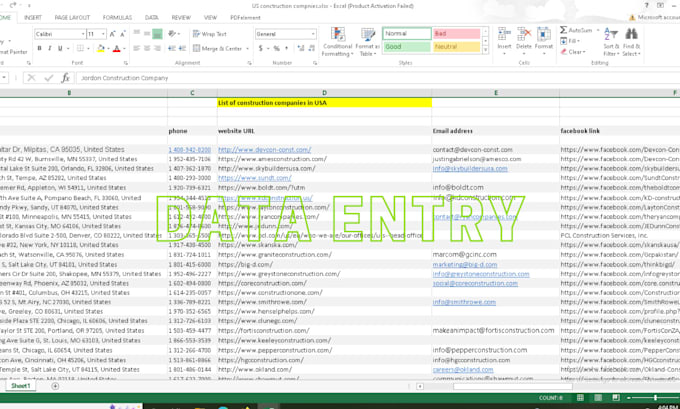Open the FORMULAS ribbon tab

coord(117,17)
